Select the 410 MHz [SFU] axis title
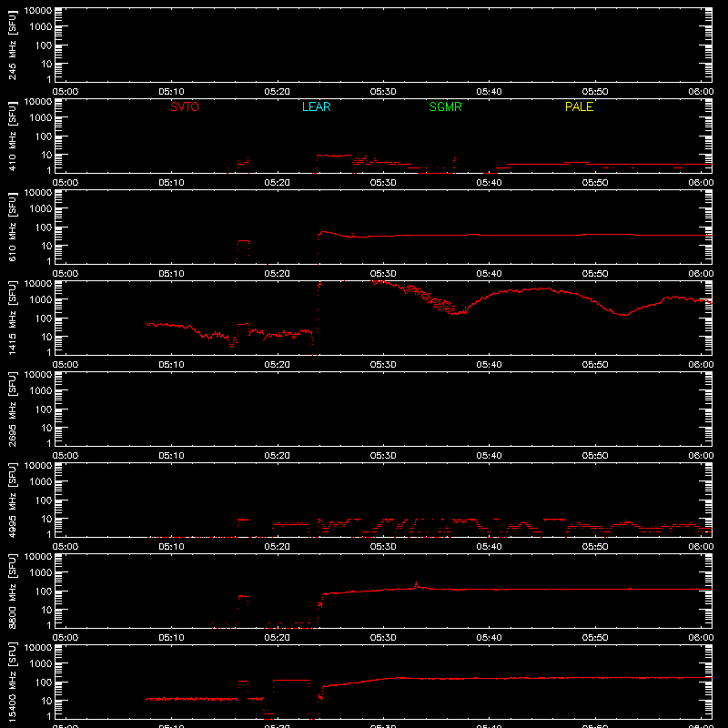The height and width of the screenshot is (728, 728). coord(12,136)
